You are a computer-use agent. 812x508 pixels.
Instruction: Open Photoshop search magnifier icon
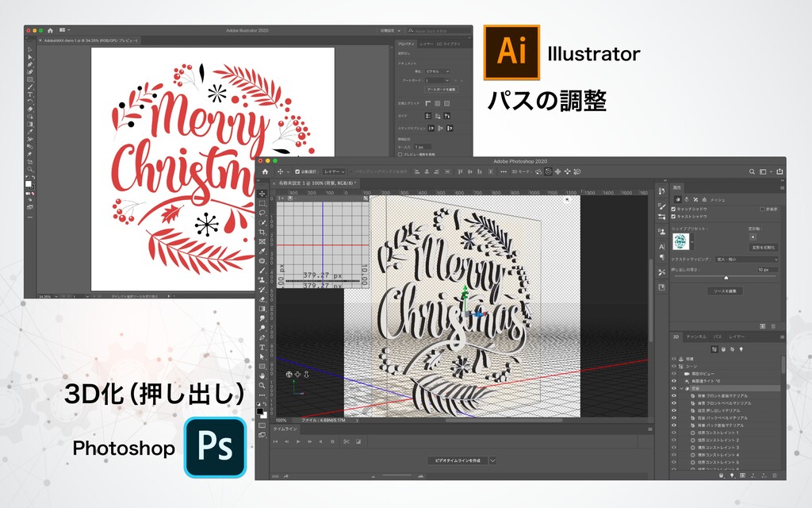point(752,171)
